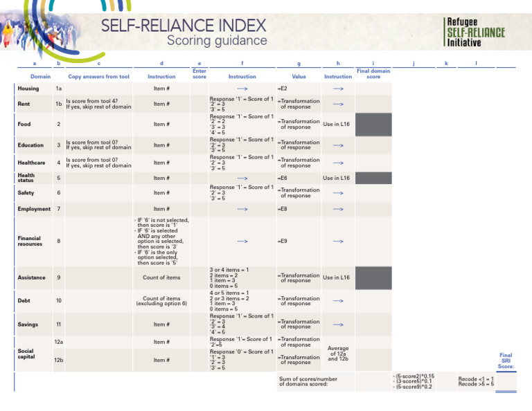
Task: Select the 'Education' domain label
Action: tap(30, 145)
